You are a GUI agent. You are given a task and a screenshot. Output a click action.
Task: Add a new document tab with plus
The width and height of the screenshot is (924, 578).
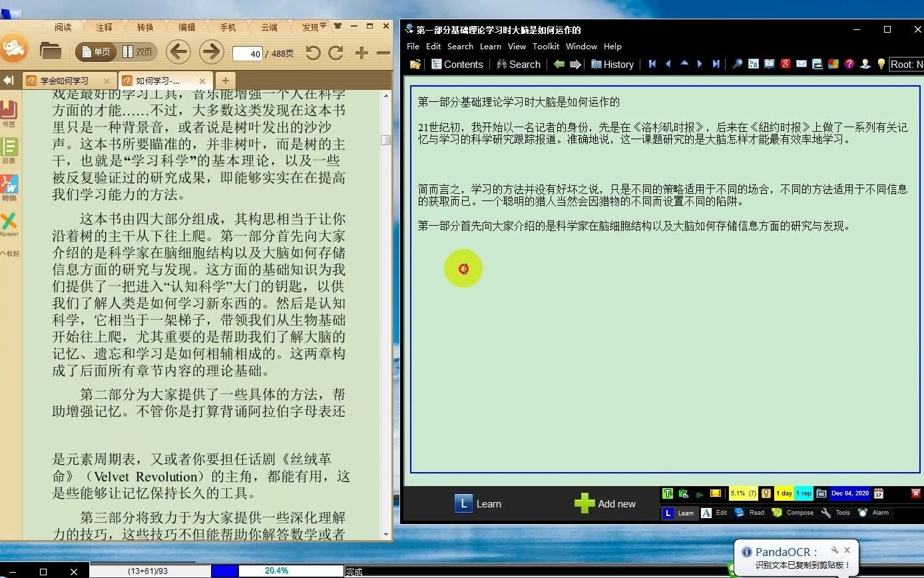(x=226, y=81)
